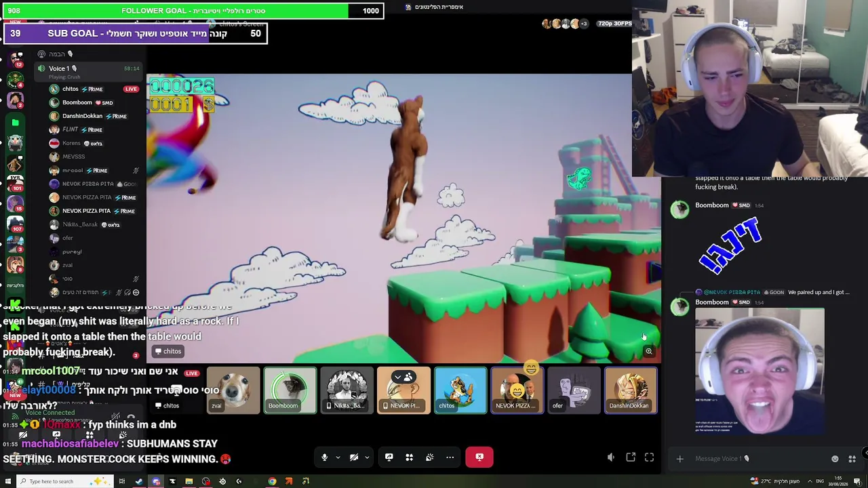Select Nikita_Barak's participant tile
This screenshot has width=868, height=488.
click(x=347, y=390)
